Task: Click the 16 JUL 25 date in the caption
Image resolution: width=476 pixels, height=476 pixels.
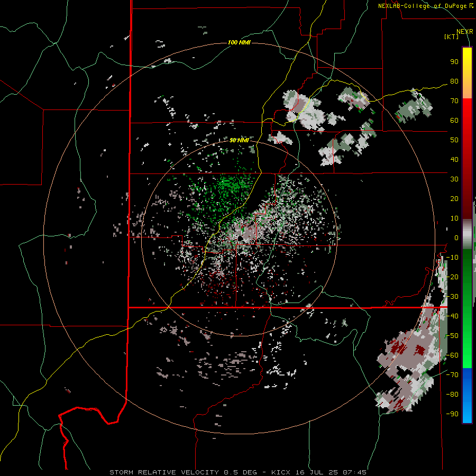Action: pos(317,472)
